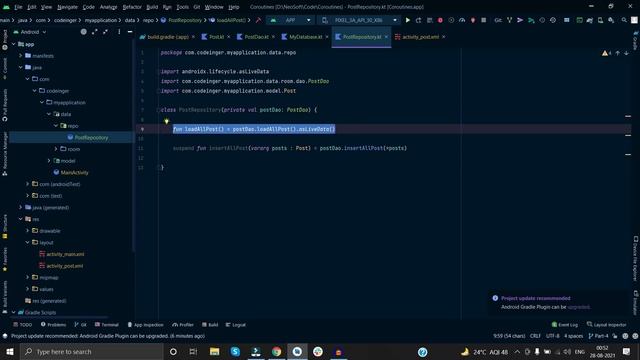
Task: Click the select opened file target icon
Action: coord(84,32)
